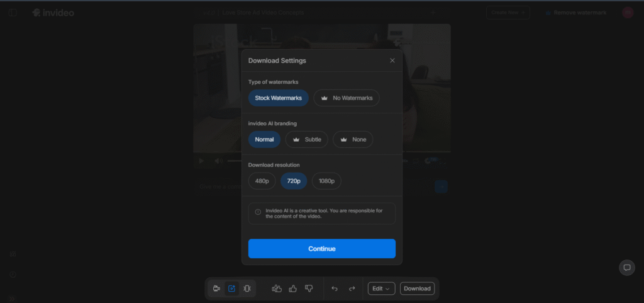
Task: Choose the No Watermarks option
Action: 347,98
